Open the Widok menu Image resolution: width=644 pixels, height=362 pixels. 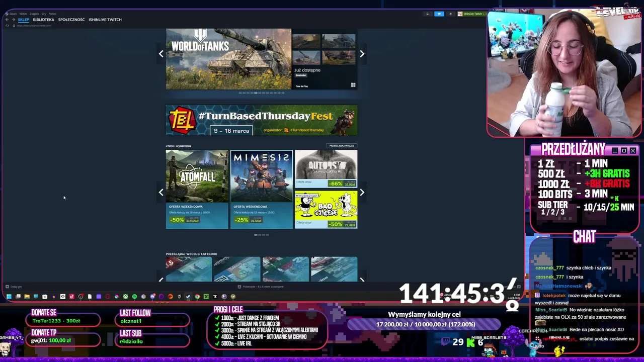(x=23, y=14)
